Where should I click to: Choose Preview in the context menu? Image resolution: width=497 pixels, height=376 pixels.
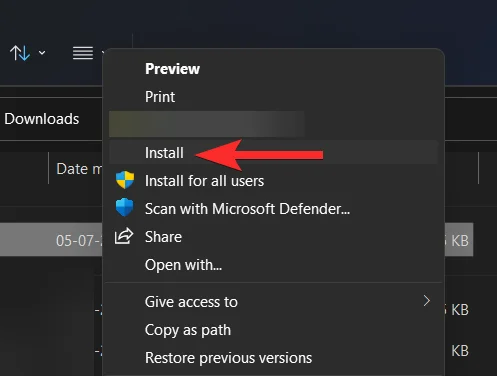pyautogui.click(x=172, y=69)
